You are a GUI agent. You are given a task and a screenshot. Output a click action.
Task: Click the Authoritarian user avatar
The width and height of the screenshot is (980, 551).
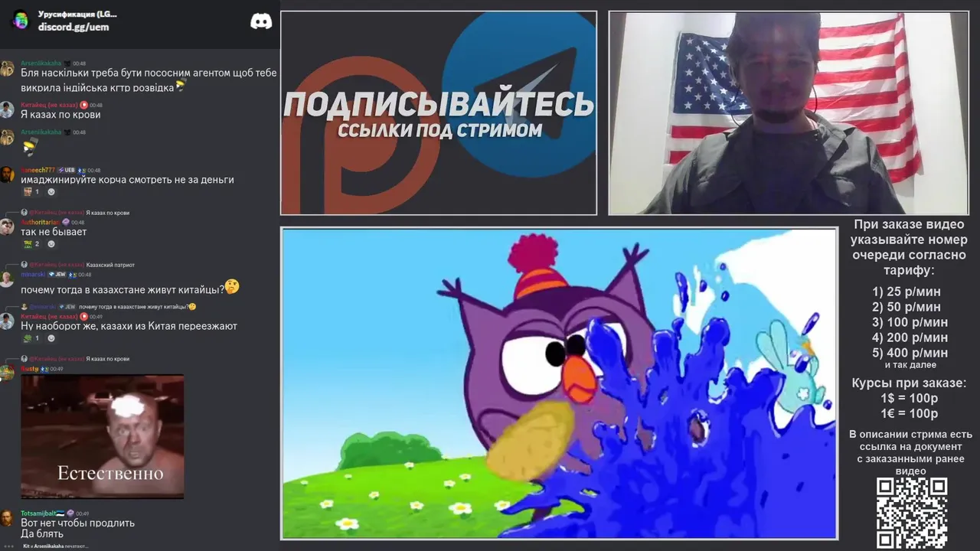click(x=7, y=227)
